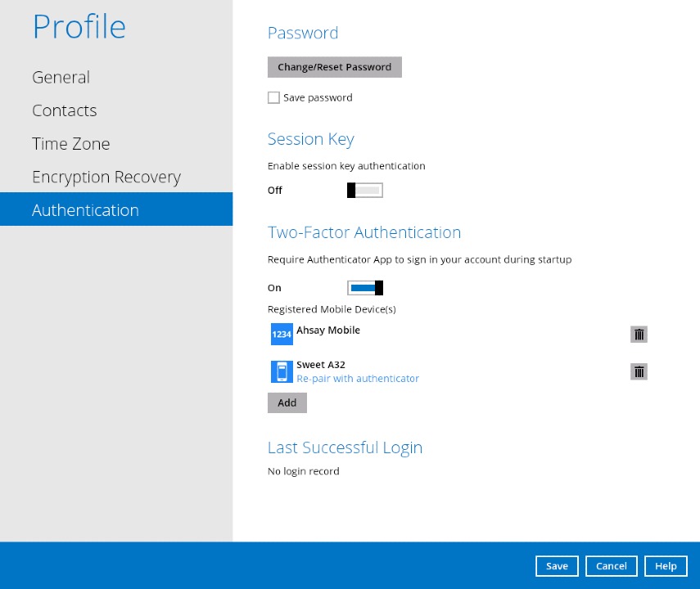Tick the Save password checkbox
The height and width of the screenshot is (589, 700).
(x=273, y=98)
